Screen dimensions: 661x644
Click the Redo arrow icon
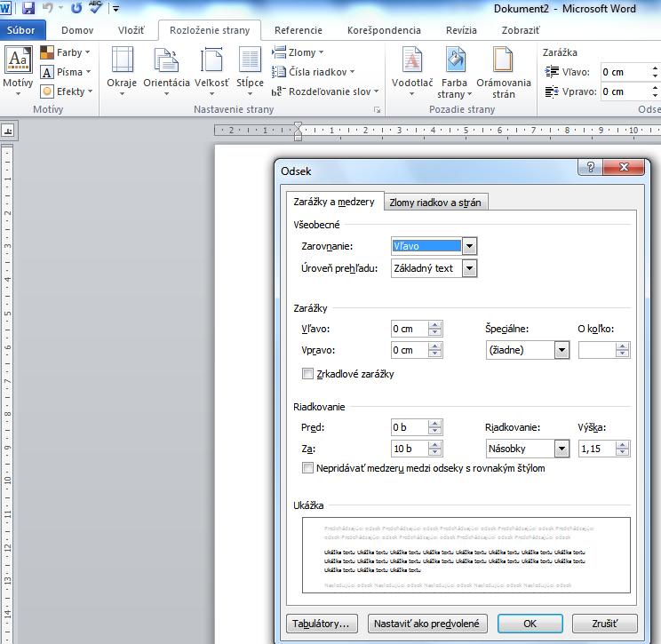tap(76, 7)
